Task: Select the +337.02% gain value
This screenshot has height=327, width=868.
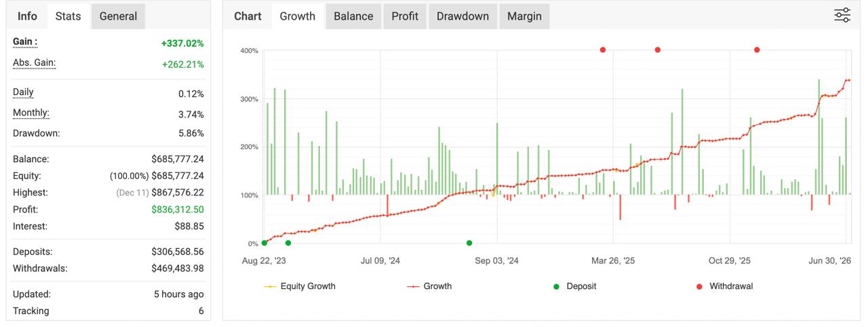Action: 182,43
